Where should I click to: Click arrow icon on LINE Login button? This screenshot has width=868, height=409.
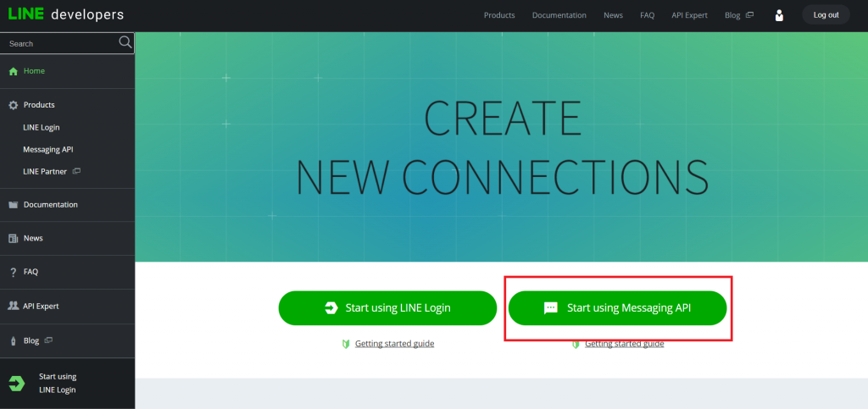click(x=331, y=308)
